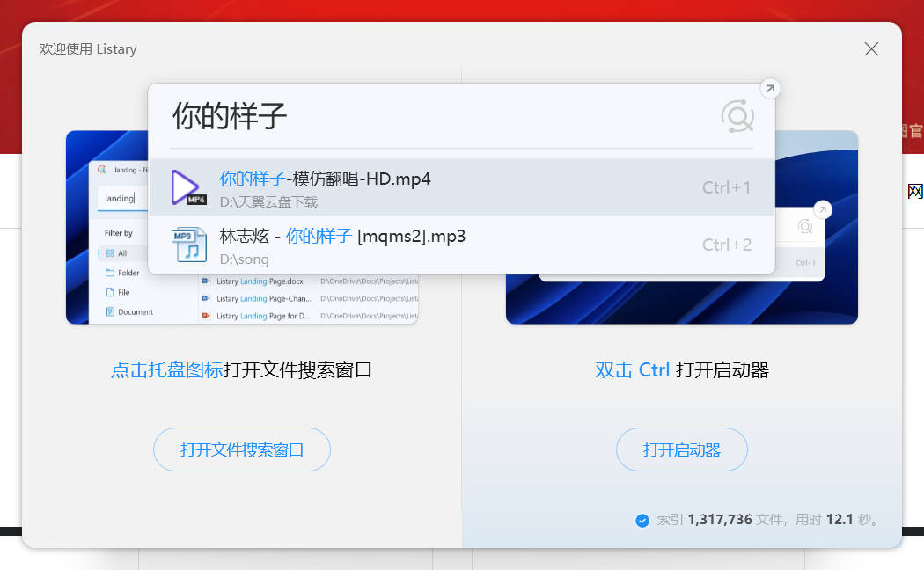This screenshot has height=570, width=924.
Task: Click pop-out arrow icon in right preview
Action: (823, 209)
